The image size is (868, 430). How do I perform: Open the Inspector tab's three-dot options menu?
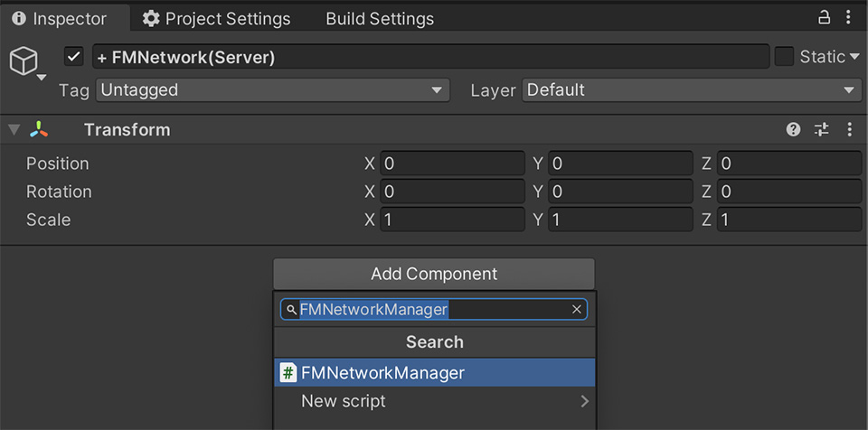click(848, 18)
